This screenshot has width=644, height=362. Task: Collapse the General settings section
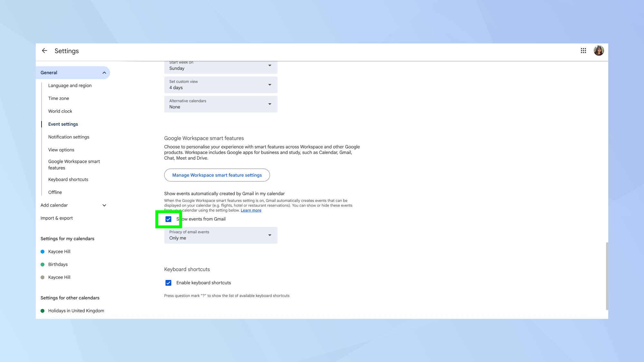click(104, 72)
